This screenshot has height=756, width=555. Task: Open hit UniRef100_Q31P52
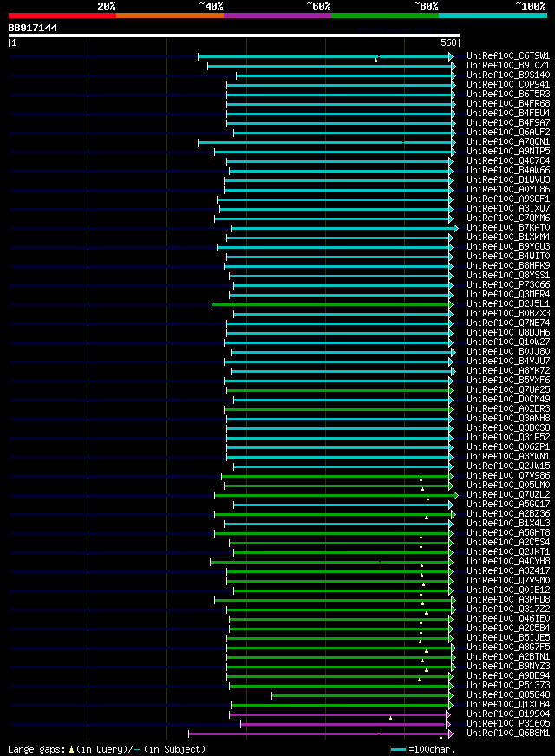pyautogui.click(x=508, y=438)
